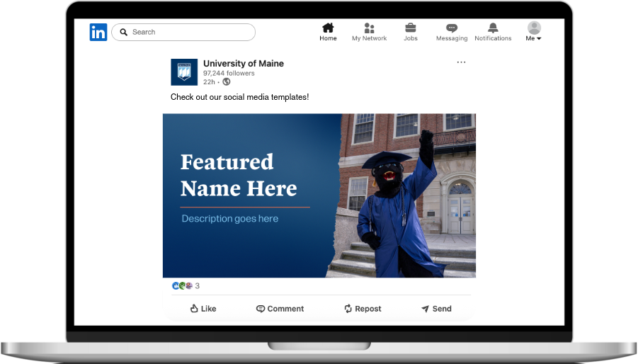Image resolution: width=638 pixels, height=364 pixels.
Task: Comment on the post
Action: [280, 309]
